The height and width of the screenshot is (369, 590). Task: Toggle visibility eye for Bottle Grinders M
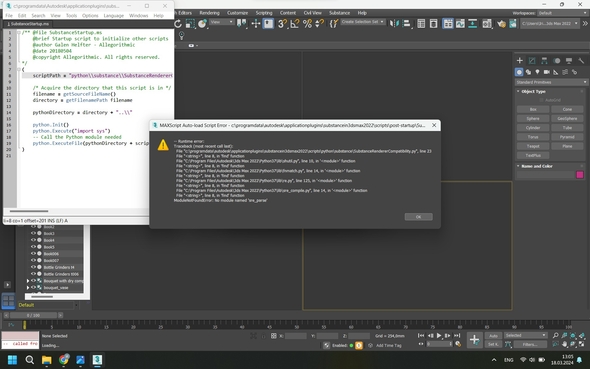[33, 267]
